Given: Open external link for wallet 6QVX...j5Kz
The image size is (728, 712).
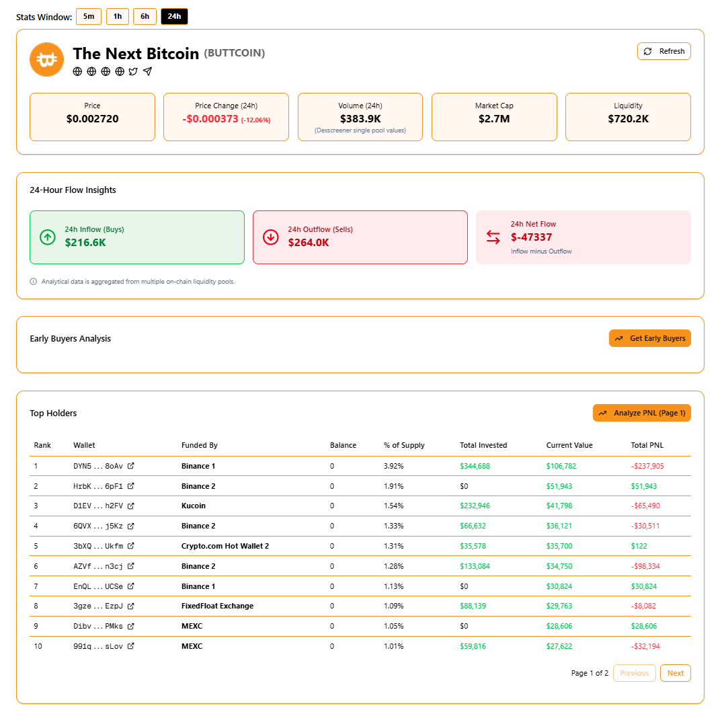Looking at the screenshot, I should pyautogui.click(x=131, y=526).
